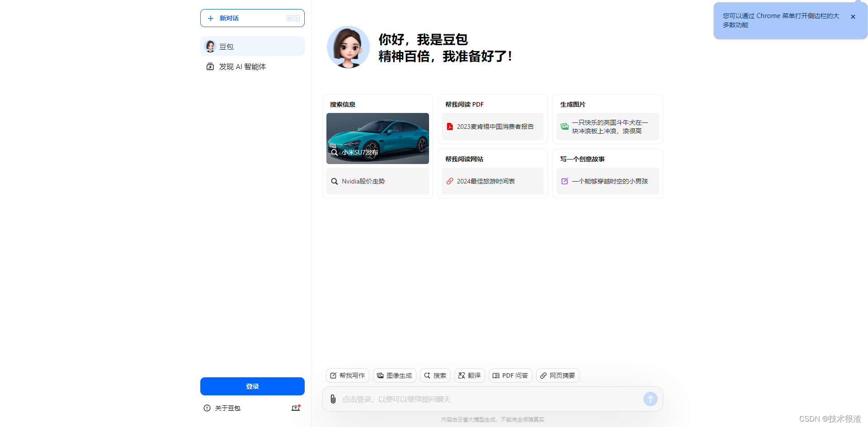Viewport: 868px width, 427px height.
Task: Click the large 豆包 avatar at top
Action: coord(348,47)
